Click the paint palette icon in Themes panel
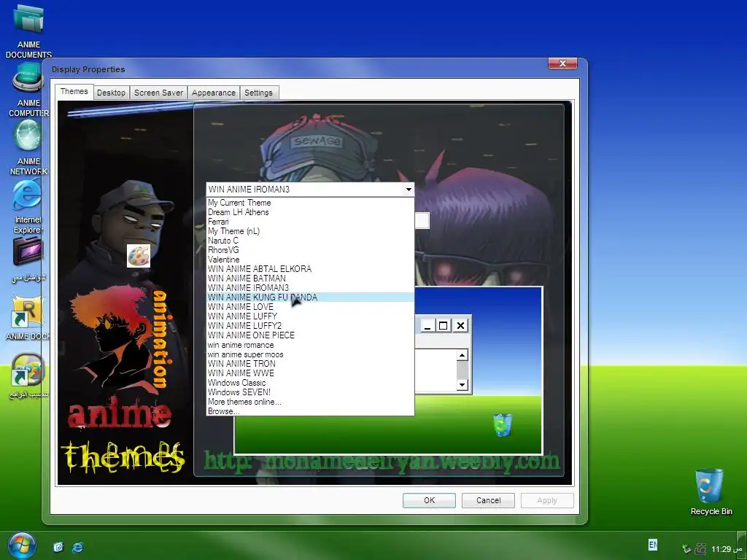Image resolution: width=747 pixels, height=560 pixels. coord(139,256)
